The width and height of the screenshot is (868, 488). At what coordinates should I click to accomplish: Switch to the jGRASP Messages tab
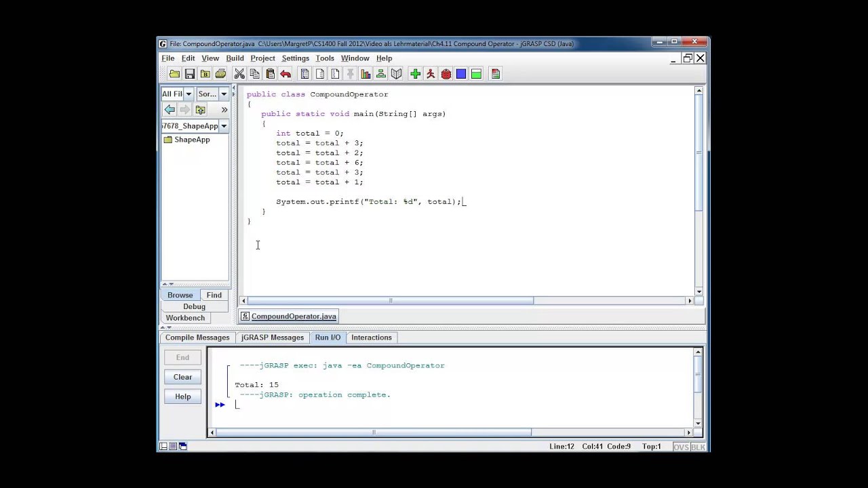point(273,338)
